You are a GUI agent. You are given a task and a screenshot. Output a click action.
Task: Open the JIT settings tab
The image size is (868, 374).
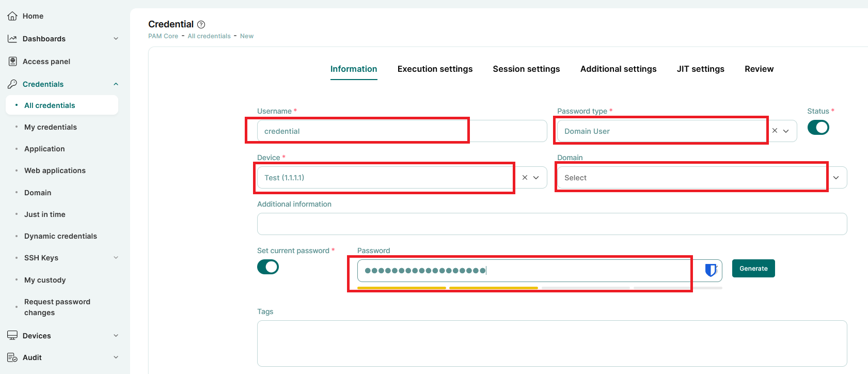(x=700, y=69)
